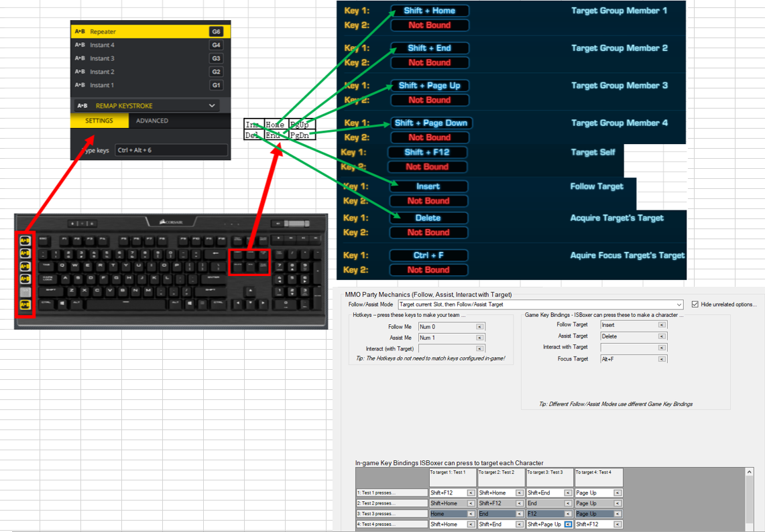Screen dimensions: 765x532
Task: Click the To target 1: Test 1 column header
Action: coord(453,477)
